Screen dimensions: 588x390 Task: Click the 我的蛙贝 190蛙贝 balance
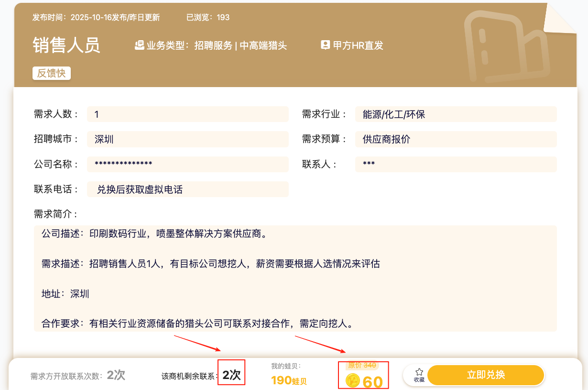click(x=289, y=381)
